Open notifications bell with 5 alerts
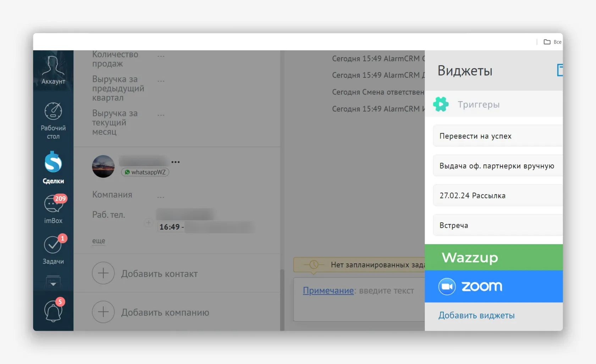Screen dimensions: 596x364 click(x=53, y=311)
